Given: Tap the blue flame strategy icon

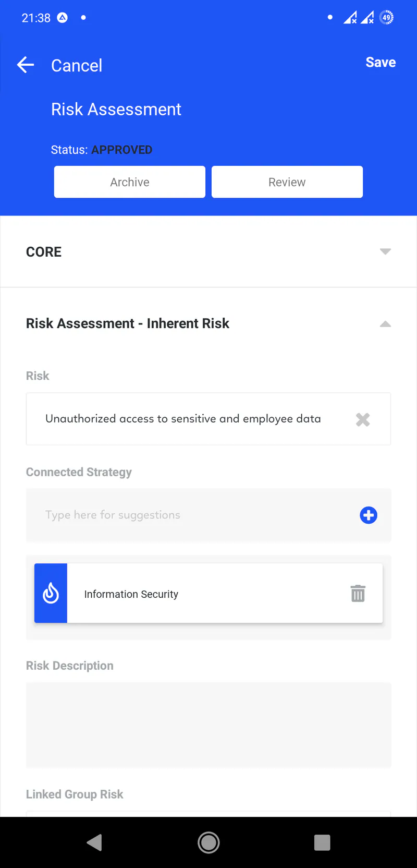Looking at the screenshot, I should [51, 593].
